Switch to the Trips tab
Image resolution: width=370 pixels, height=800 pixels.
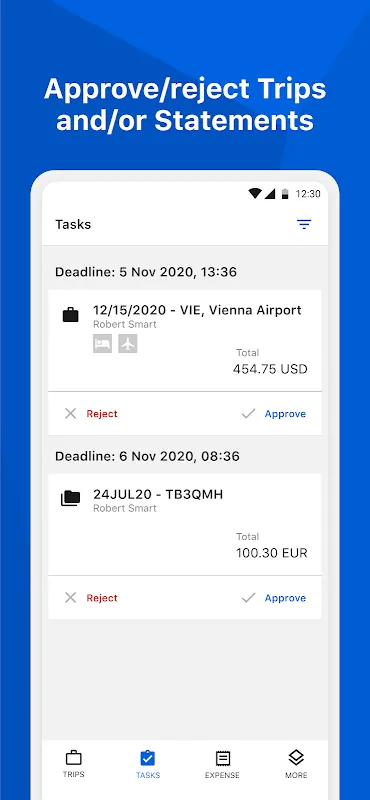pyautogui.click(x=73, y=764)
